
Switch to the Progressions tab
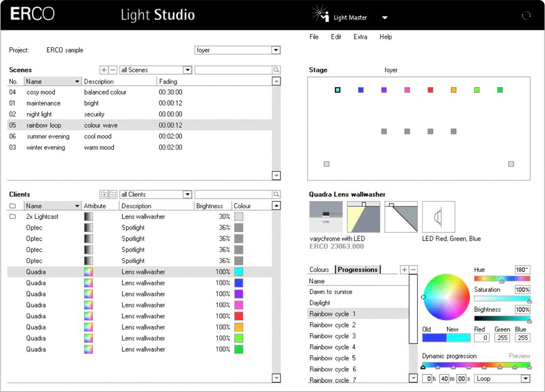358,270
